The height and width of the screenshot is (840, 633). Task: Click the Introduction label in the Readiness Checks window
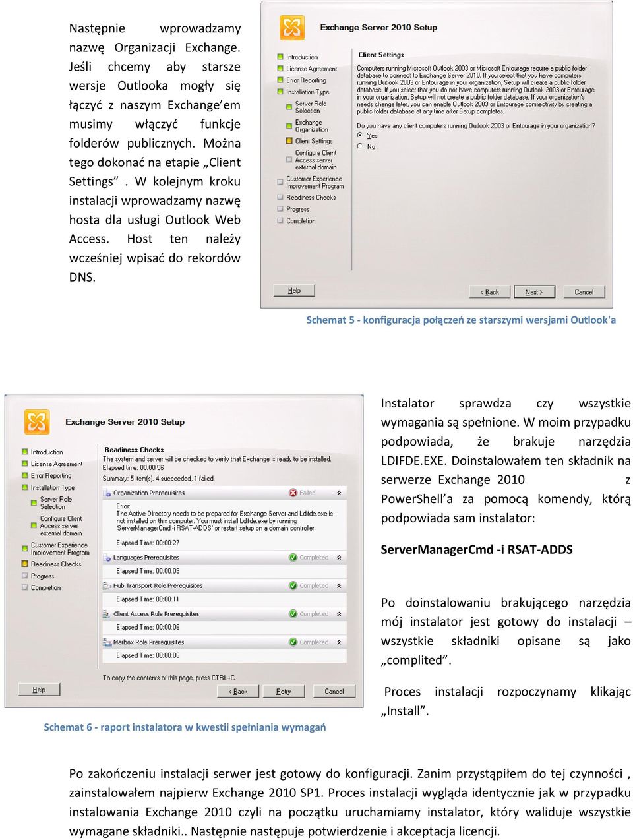click(x=47, y=452)
